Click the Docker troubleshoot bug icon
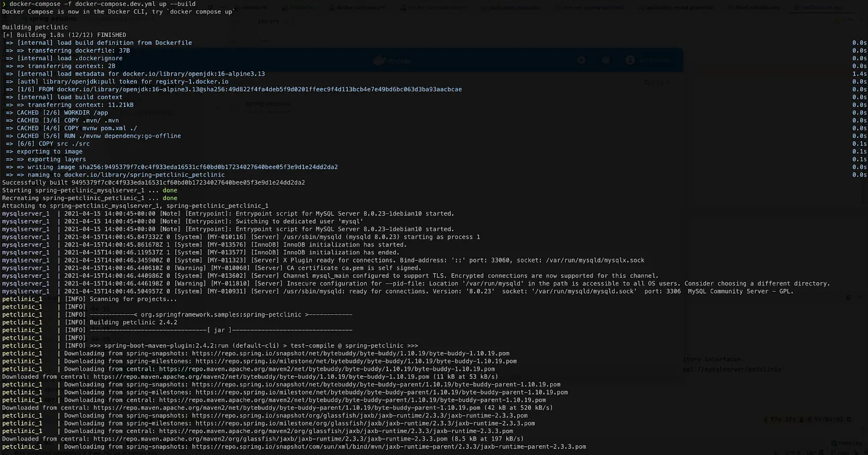The width and height of the screenshot is (868, 455). coord(605,60)
